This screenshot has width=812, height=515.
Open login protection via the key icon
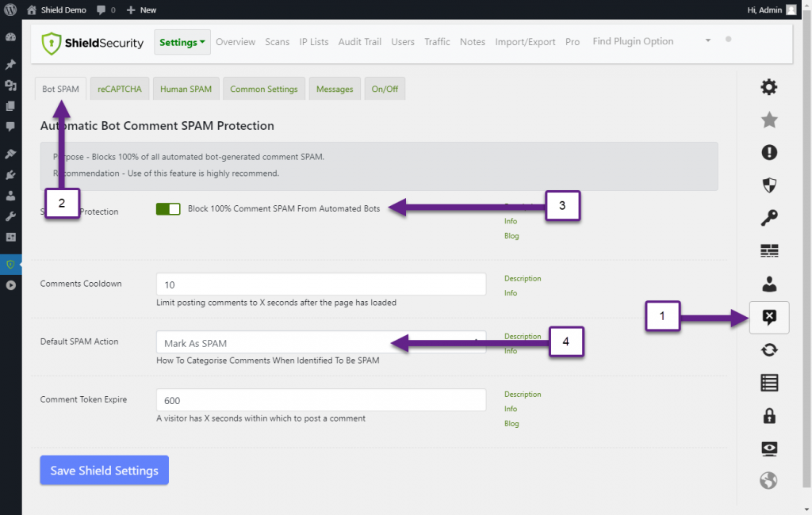click(x=768, y=218)
